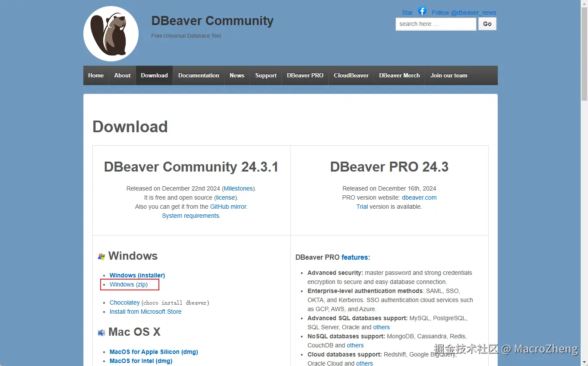
Task: Open the CloudBeaver menu item
Action: point(351,75)
